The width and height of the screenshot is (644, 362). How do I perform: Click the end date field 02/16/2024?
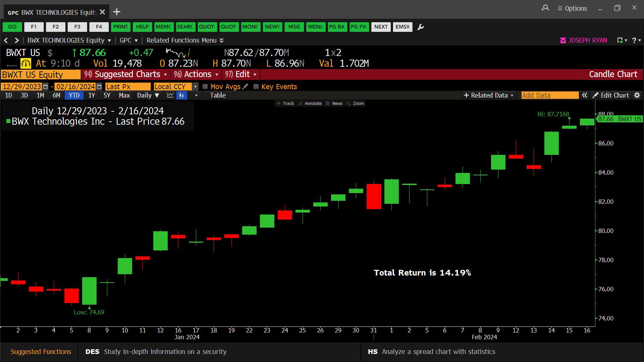(75, 86)
